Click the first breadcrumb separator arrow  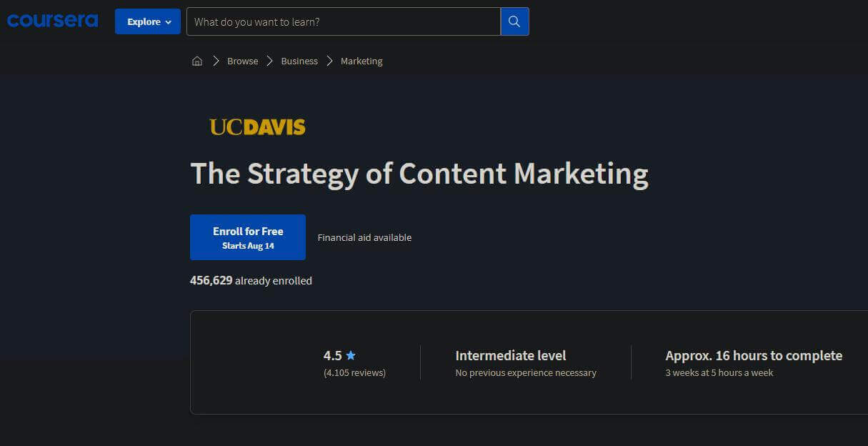click(216, 61)
